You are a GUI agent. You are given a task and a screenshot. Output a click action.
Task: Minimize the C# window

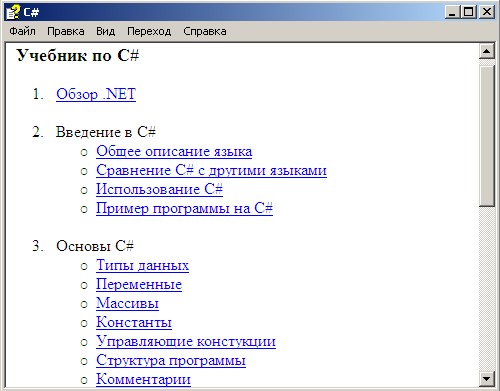tap(452, 12)
